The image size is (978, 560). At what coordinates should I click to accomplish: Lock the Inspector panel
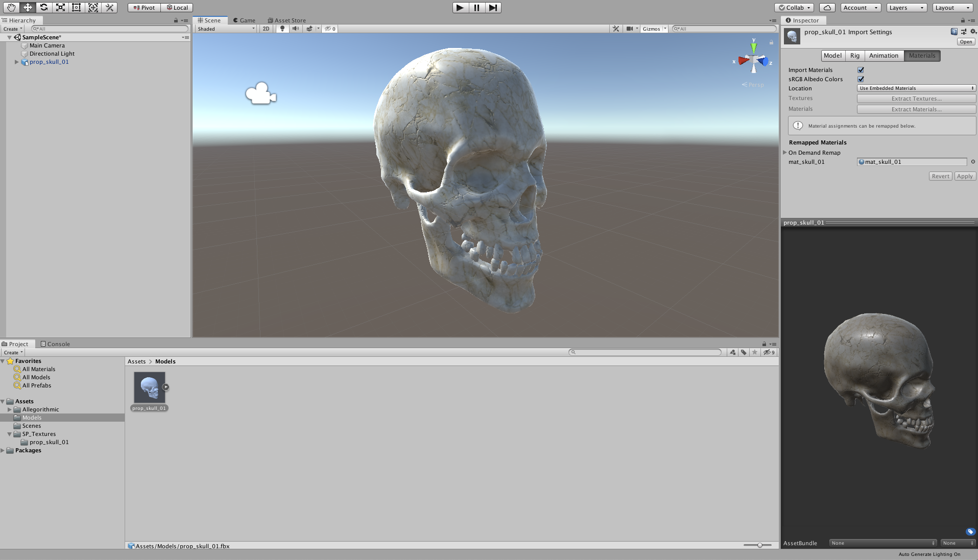tap(963, 20)
